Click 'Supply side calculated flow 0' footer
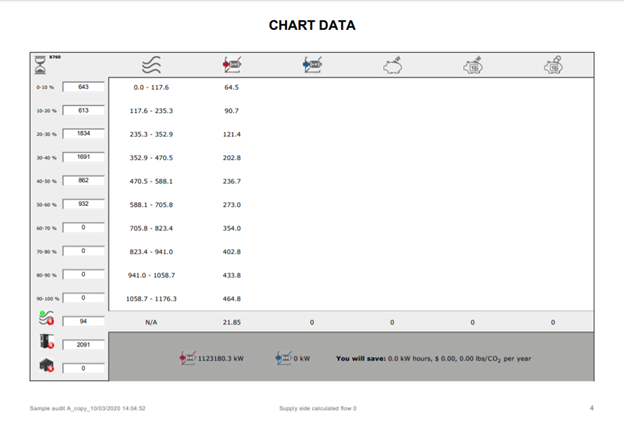The height and width of the screenshot is (431, 624). click(x=318, y=408)
